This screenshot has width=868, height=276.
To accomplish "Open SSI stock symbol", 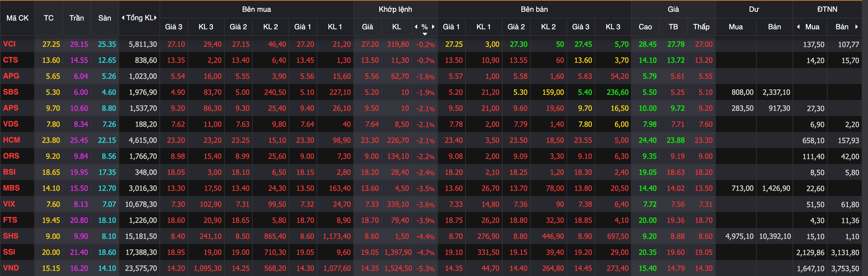I will click(x=9, y=252).
